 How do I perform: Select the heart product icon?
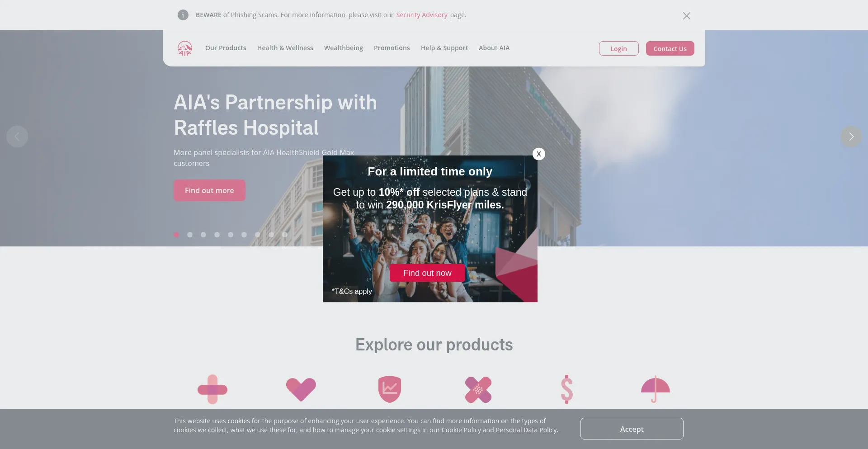pyautogui.click(x=301, y=389)
